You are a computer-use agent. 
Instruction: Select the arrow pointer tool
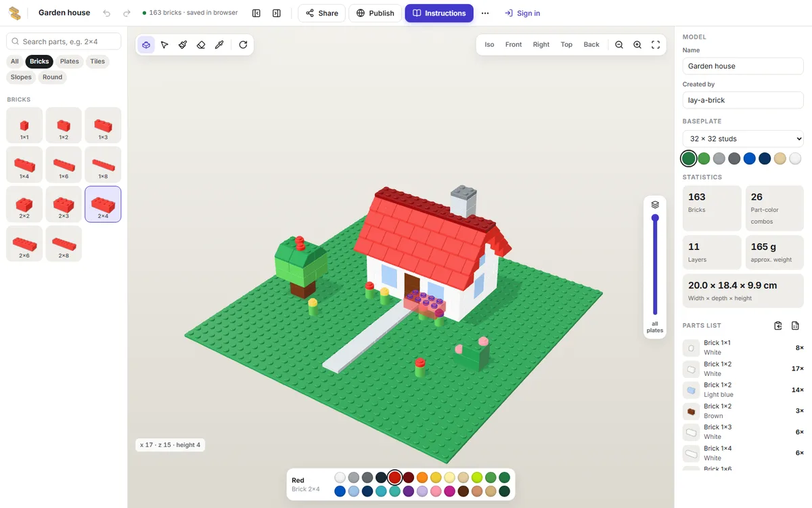click(x=164, y=45)
